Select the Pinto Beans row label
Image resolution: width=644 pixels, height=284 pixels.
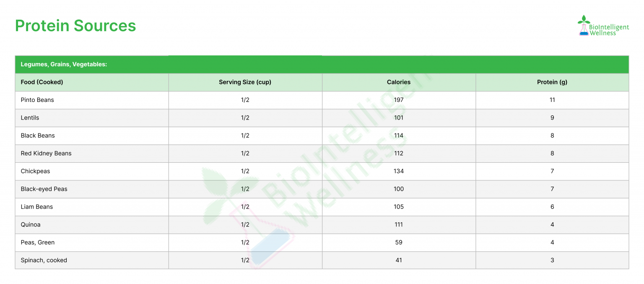[x=37, y=100]
